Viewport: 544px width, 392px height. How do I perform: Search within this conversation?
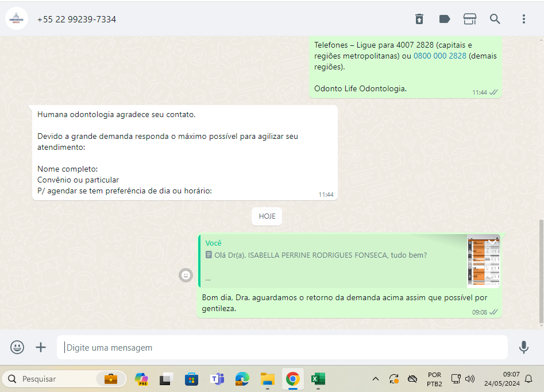point(495,19)
